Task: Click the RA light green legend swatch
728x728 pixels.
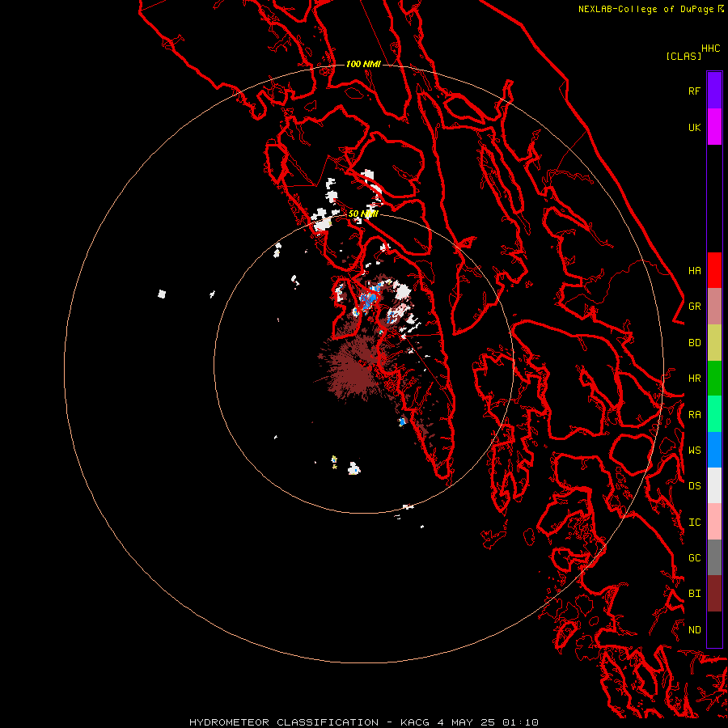Action: (714, 414)
